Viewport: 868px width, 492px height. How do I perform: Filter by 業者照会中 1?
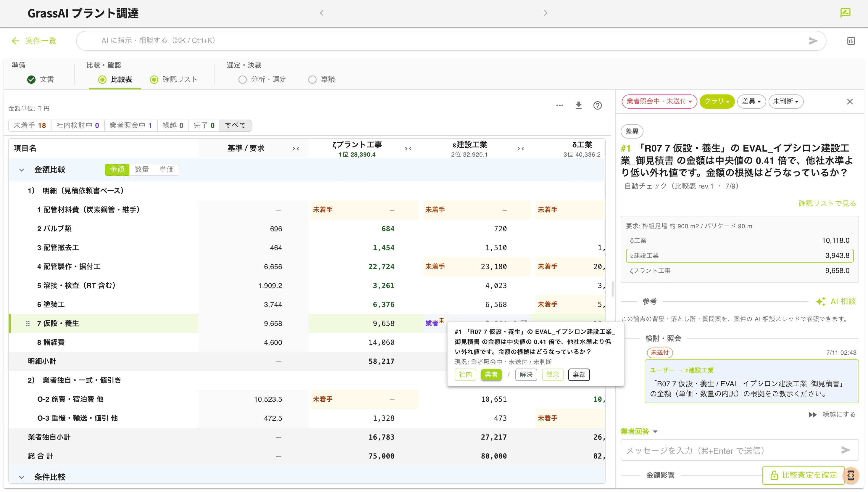tap(131, 125)
